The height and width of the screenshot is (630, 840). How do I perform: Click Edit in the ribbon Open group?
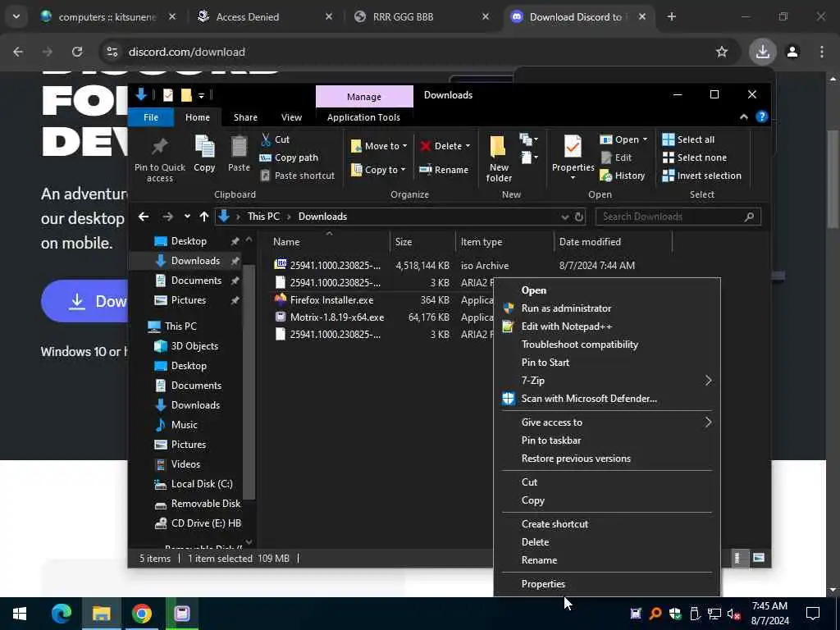coord(616,157)
